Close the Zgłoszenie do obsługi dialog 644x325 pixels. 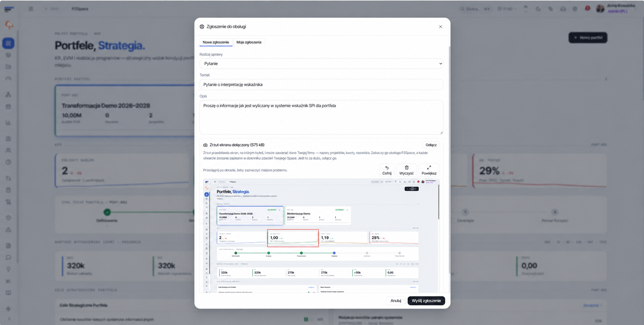coord(440,27)
